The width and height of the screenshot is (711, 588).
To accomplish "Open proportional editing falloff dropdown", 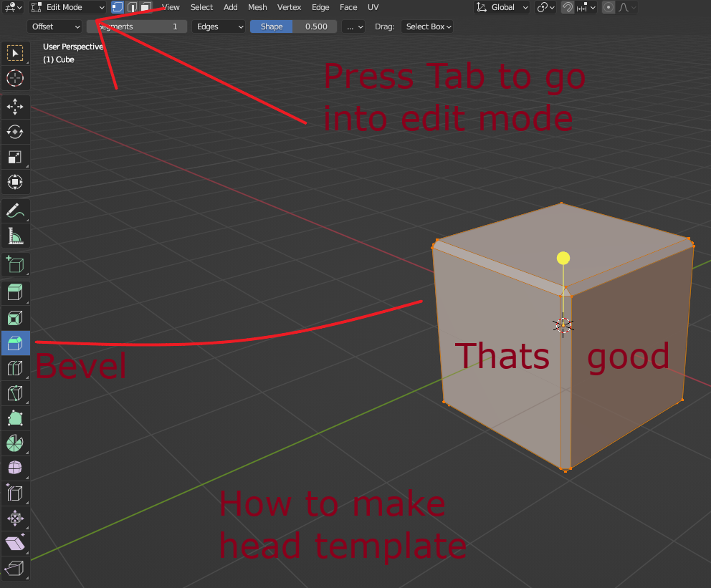I will (627, 7).
